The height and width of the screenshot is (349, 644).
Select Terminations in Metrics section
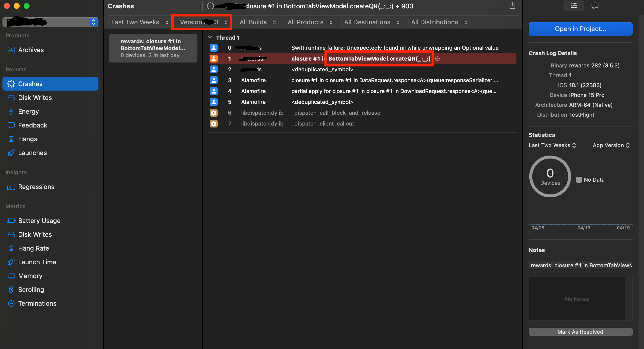[37, 303]
